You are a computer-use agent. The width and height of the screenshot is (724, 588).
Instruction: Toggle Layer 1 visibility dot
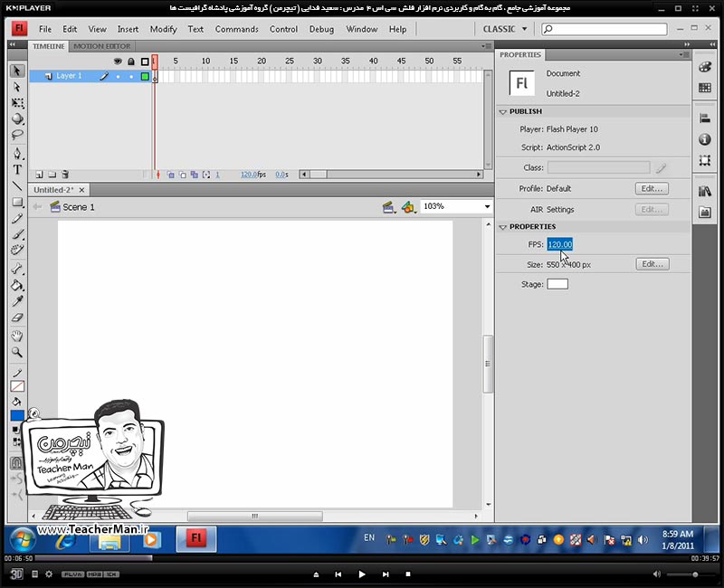coord(118,77)
